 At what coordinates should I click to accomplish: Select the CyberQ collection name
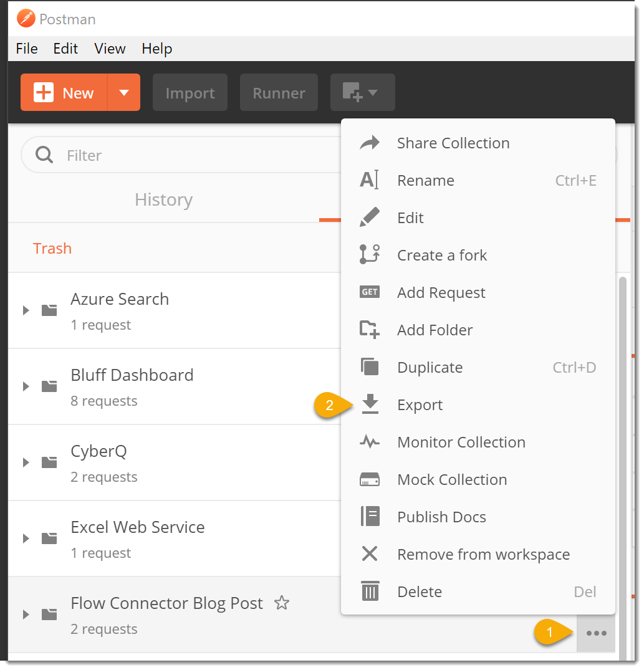(x=99, y=451)
